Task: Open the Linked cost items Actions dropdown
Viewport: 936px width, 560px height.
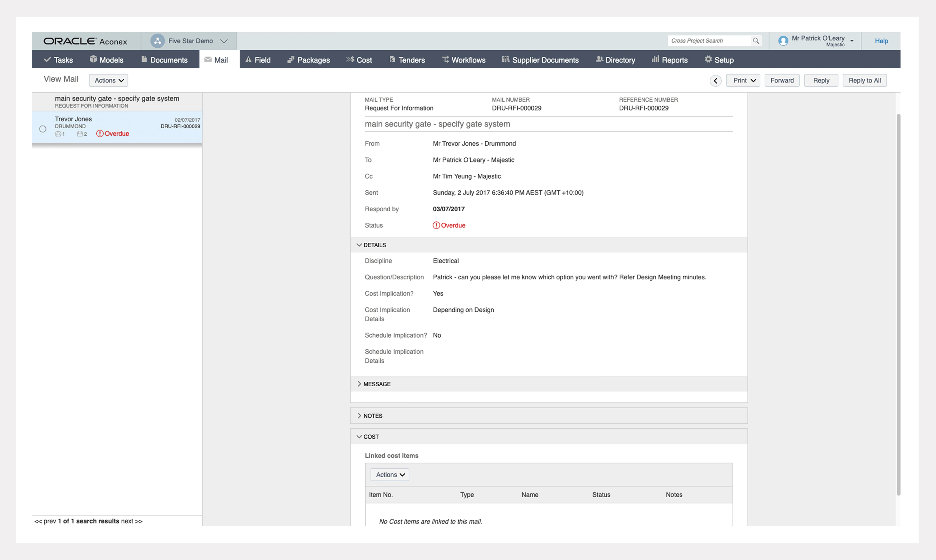Action: pyautogui.click(x=390, y=475)
